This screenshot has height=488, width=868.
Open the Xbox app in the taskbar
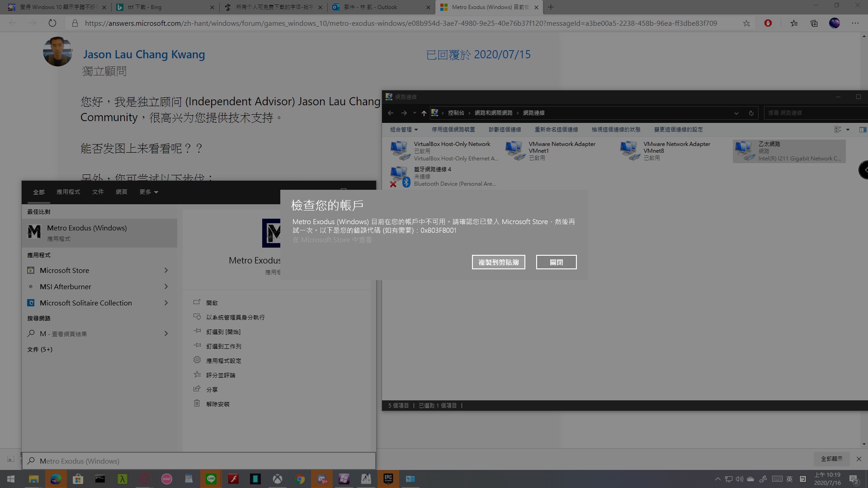point(278,479)
